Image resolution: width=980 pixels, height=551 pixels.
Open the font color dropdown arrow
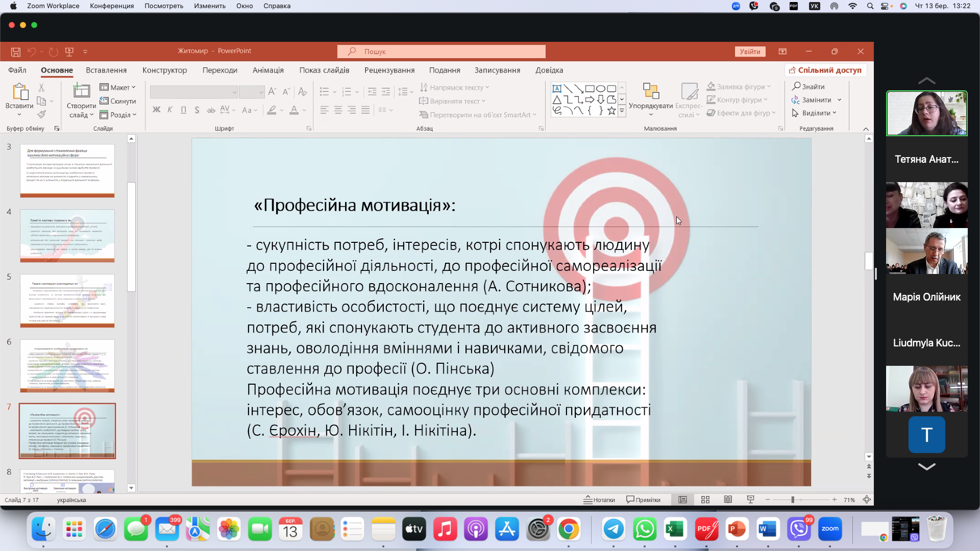[x=304, y=110]
